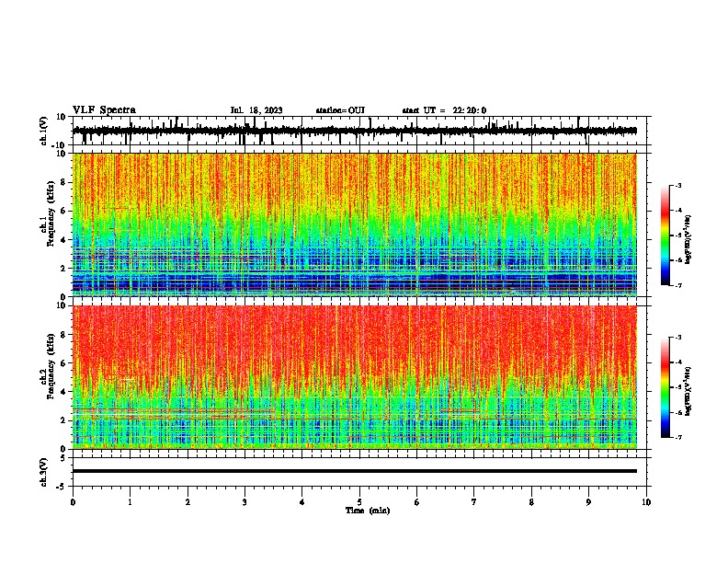728x563 pixels.
Task: Click the "-5" tick of ch.3(V) axis
Action: 62,486
